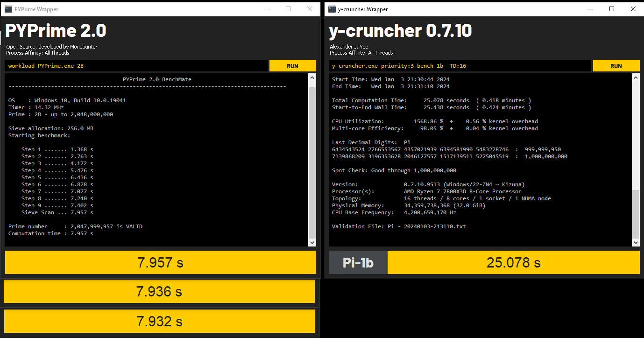Click the 'Step 3 ....... 4.172 s' line
This screenshot has height=338, width=644.
tap(57, 163)
